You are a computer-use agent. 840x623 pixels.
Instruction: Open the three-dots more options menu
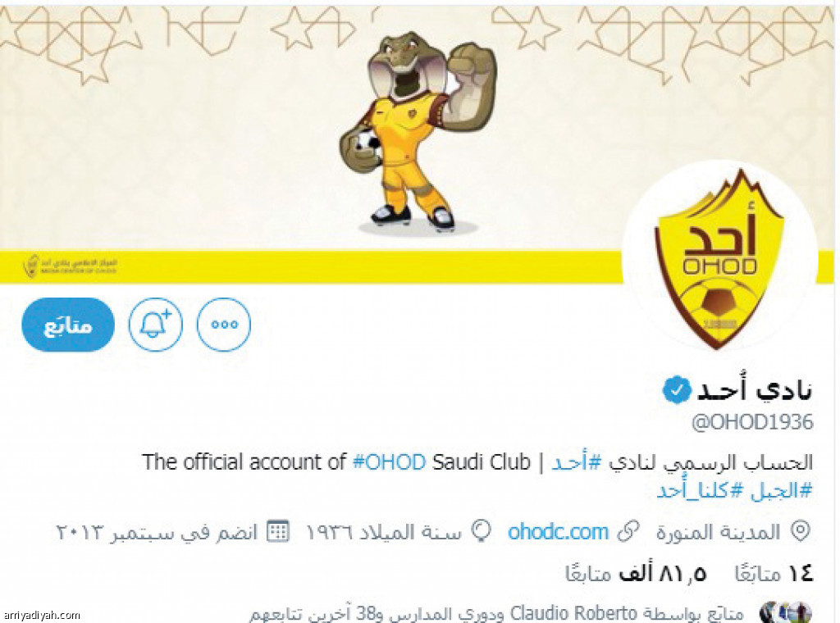(224, 325)
